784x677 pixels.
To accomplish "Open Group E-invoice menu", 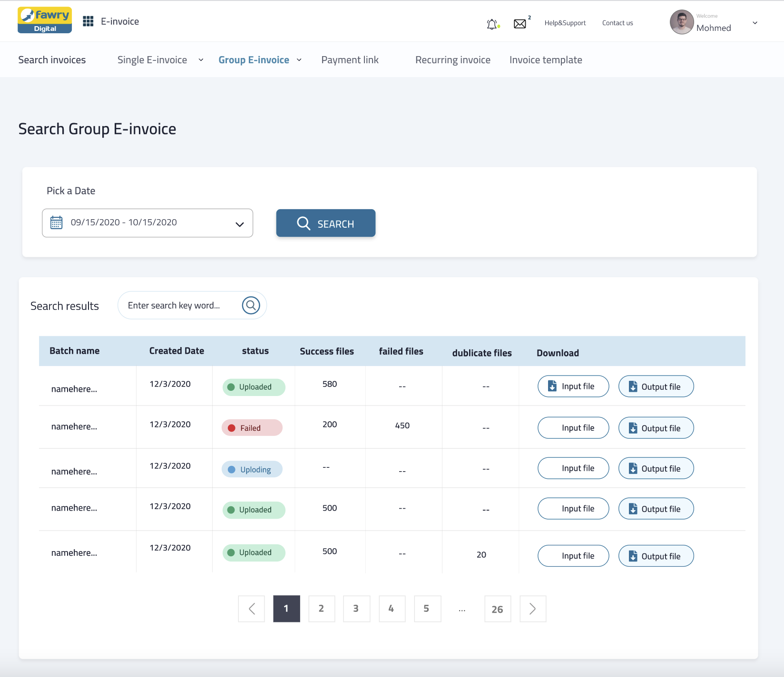I will [254, 60].
